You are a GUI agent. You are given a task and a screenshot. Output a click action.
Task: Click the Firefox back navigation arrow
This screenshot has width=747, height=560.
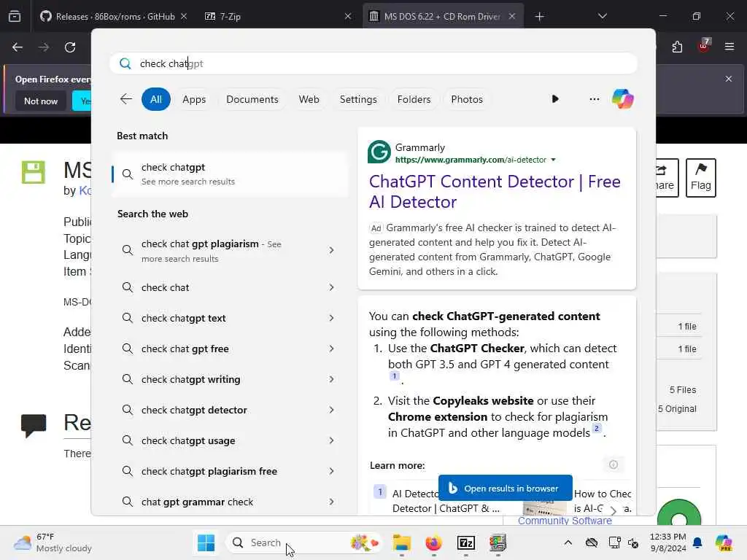click(x=18, y=47)
